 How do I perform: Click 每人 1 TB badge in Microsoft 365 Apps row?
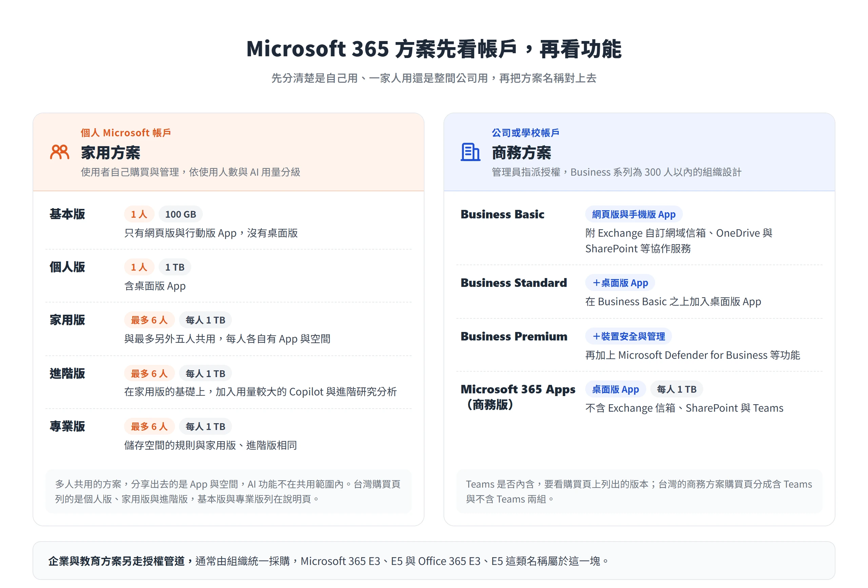676,389
